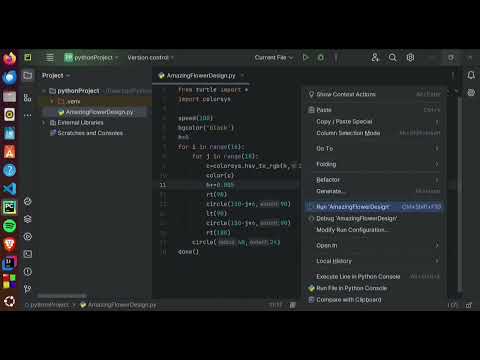This screenshot has width=480, height=360.
Task: Open the Problems exclamation icon
Action: tap(28, 271)
